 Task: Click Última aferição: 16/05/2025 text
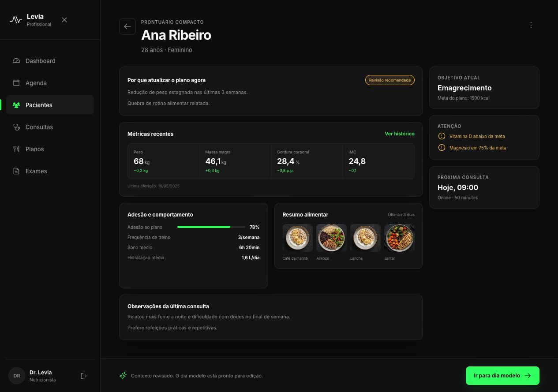(x=154, y=186)
